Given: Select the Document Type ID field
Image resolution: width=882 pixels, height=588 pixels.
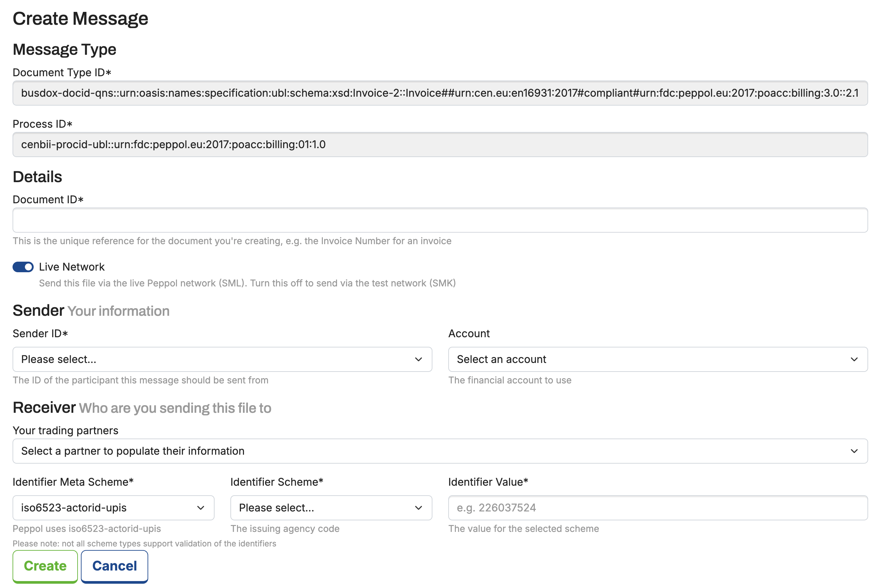Looking at the screenshot, I should point(440,93).
